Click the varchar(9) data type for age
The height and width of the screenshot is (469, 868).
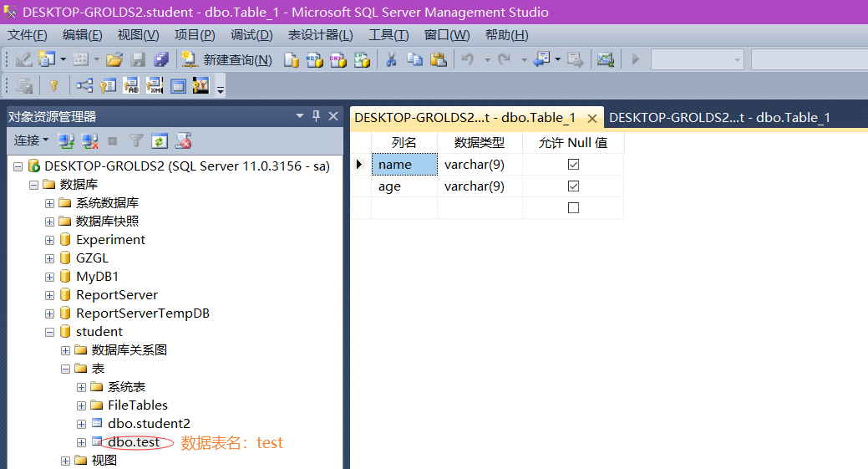click(480, 186)
